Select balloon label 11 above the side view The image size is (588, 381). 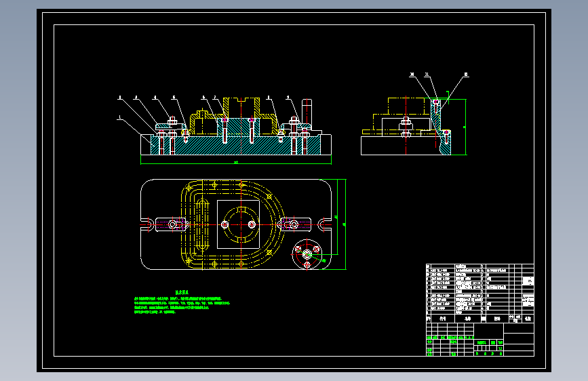(427, 75)
